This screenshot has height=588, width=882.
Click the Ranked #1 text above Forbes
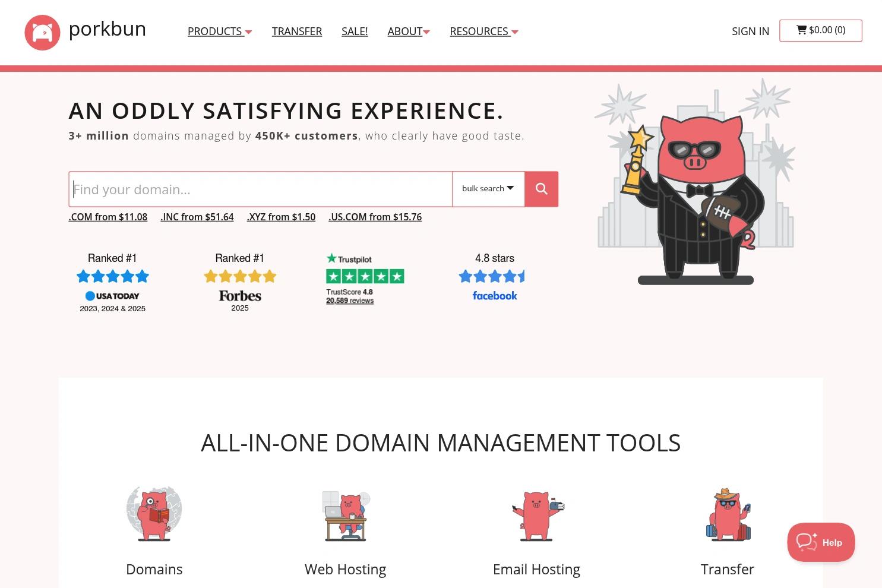240,258
